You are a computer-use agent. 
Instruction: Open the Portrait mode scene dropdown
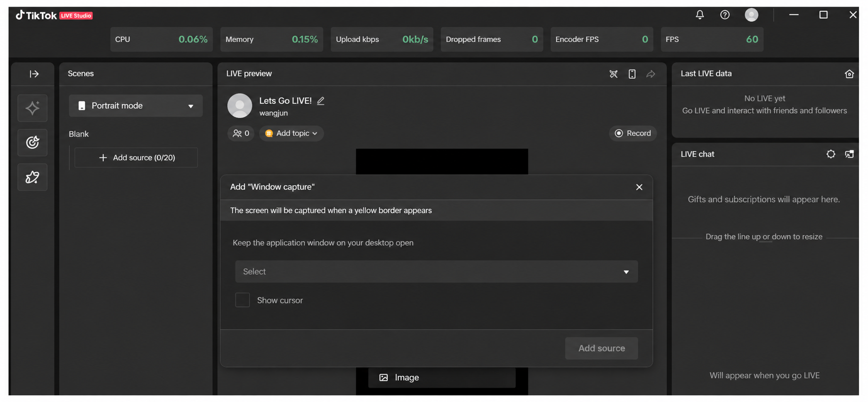click(x=136, y=106)
